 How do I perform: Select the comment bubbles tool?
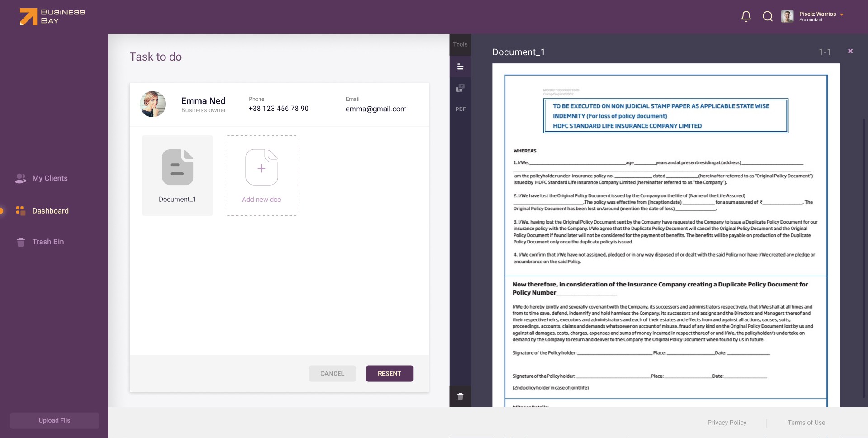point(460,88)
